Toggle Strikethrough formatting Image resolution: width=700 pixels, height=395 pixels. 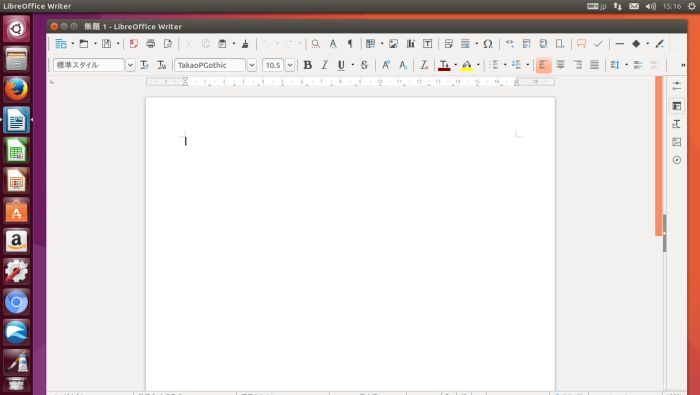[364, 65]
